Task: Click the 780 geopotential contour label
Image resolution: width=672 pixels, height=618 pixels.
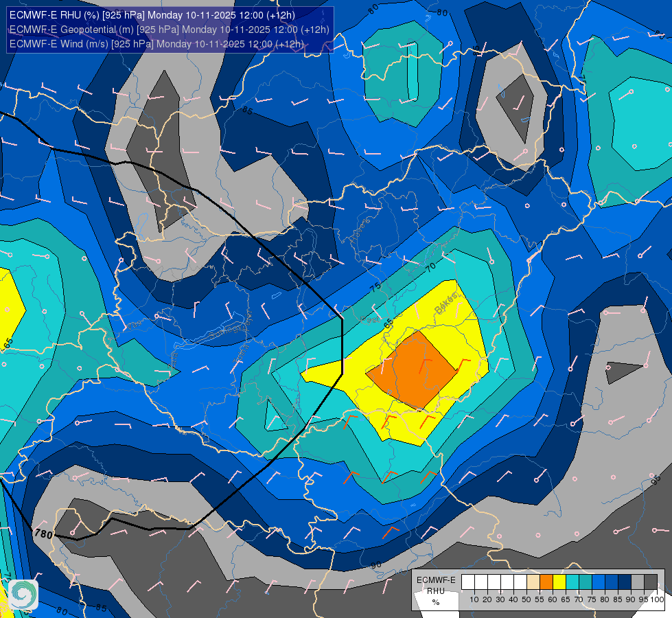Action: pyautogui.click(x=43, y=534)
